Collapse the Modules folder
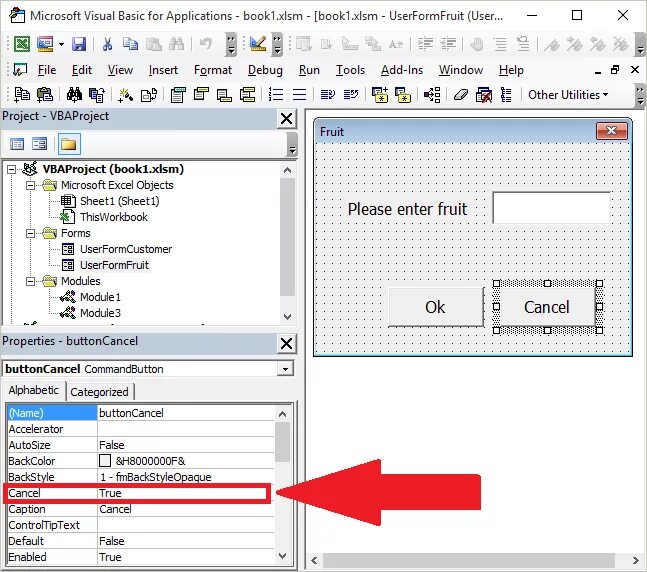This screenshot has height=572, width=647. coord(31,281)
